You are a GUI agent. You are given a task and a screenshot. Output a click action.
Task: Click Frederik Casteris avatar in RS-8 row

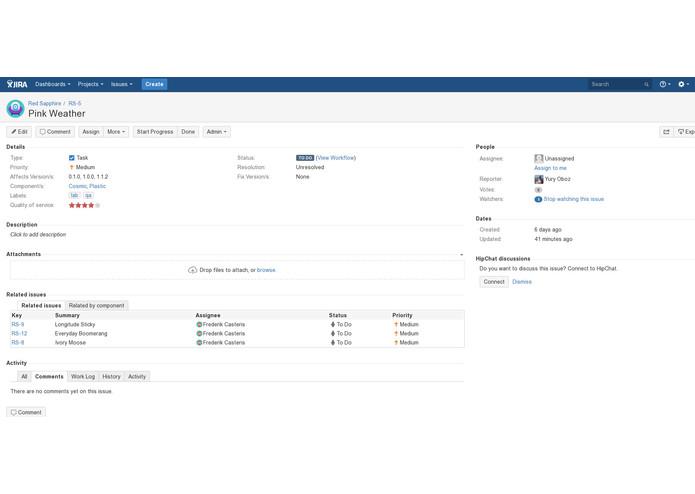tap(199, 342)
